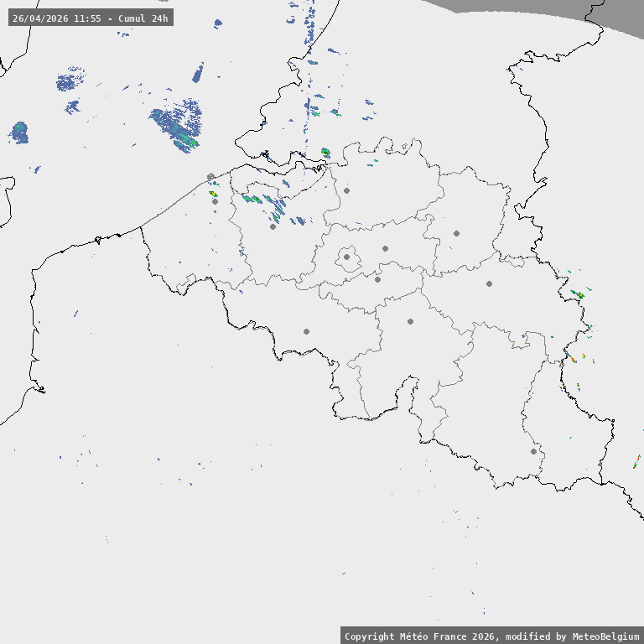Select the red-yellow rain cell at the bottom-right edge
The width and height of the screenshot is (644, 644).
pos(637,460)
